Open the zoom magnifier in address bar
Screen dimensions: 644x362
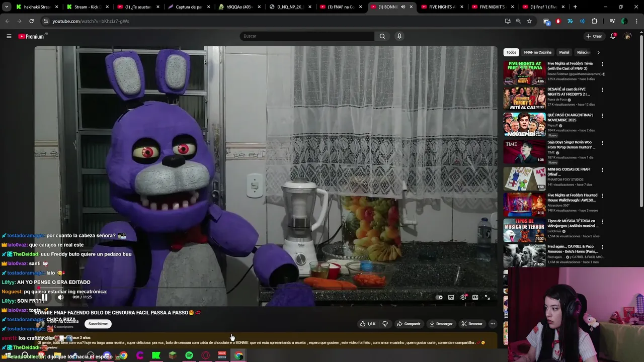[518, 21]
